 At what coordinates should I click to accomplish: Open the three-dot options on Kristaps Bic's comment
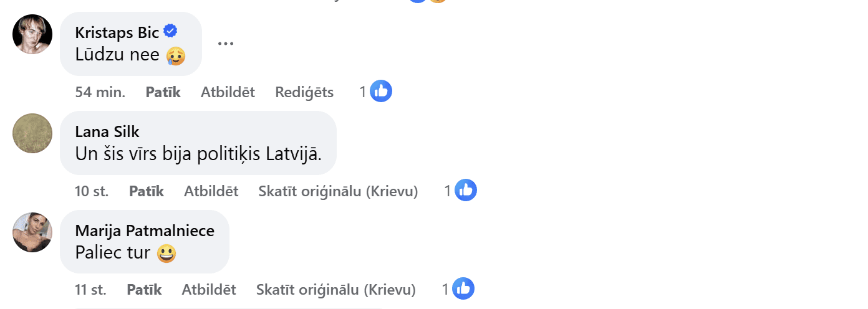(226, 44)
